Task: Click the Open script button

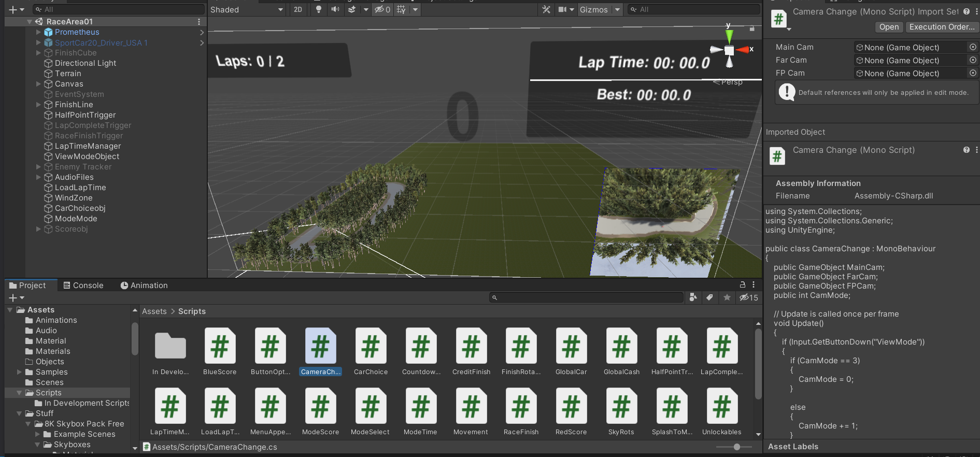Action: (889, 27)
